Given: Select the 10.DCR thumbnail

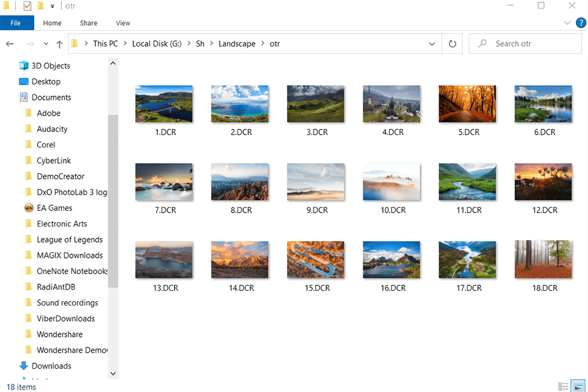Looking at the screenshot, I should [x=391, y=182].
